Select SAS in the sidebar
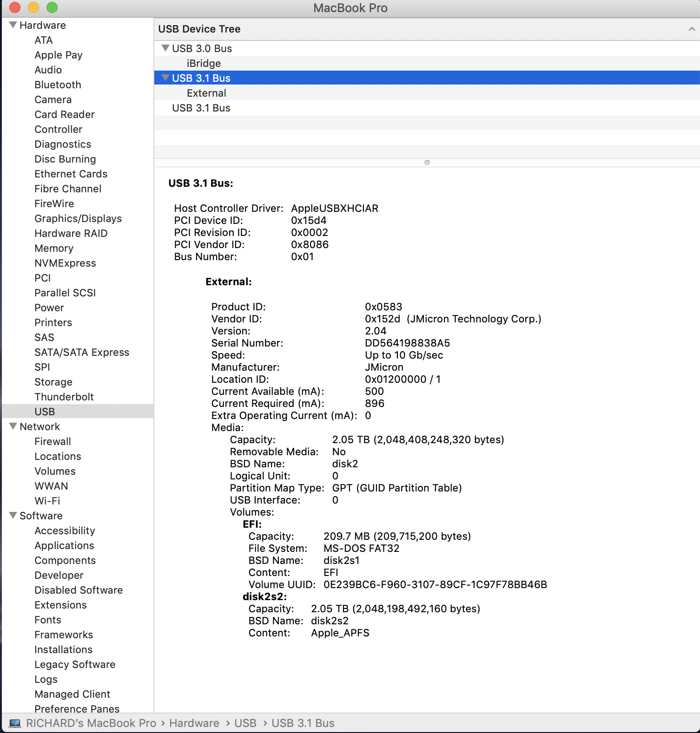The width and height of the screenshot is (700, 733). (x=45, y=337)
